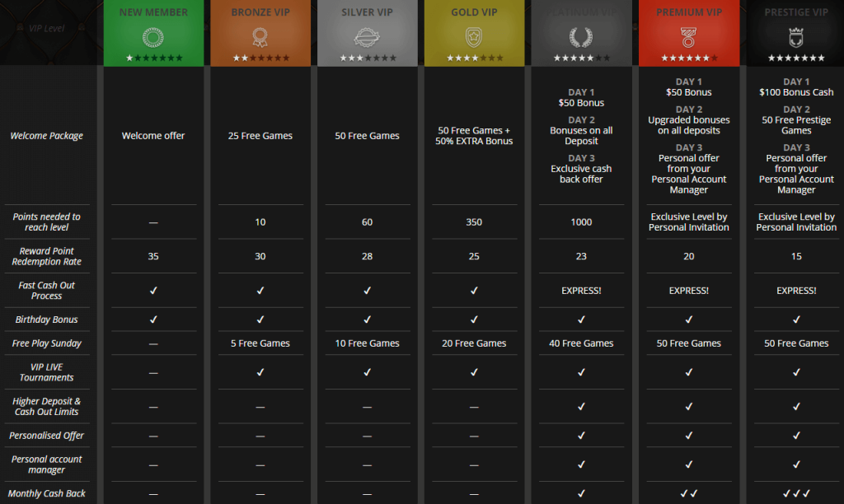This screenshot has height=504, width=844.
Task: Click the Monthly Cash Back row label
Action: [x=47, y=493]
